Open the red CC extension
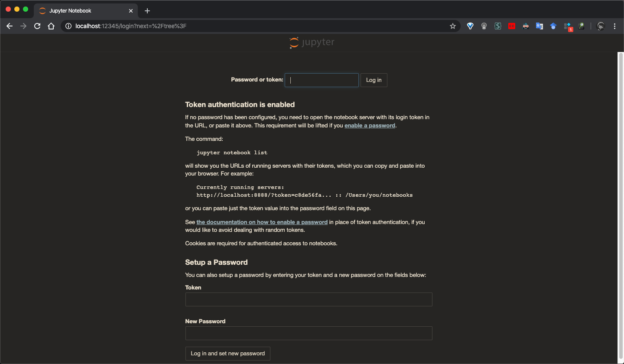 (512, 26)
